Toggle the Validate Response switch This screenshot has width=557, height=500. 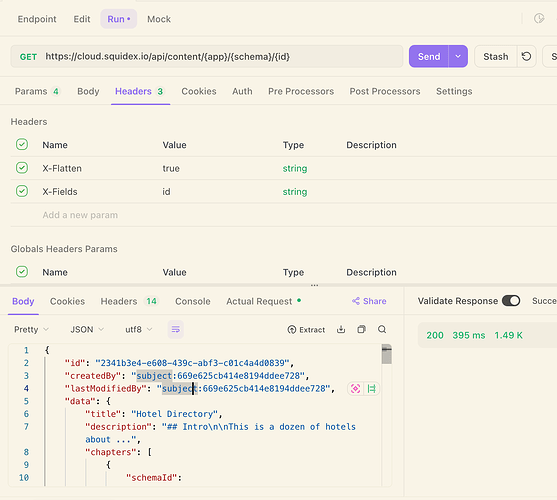(511, 301)
